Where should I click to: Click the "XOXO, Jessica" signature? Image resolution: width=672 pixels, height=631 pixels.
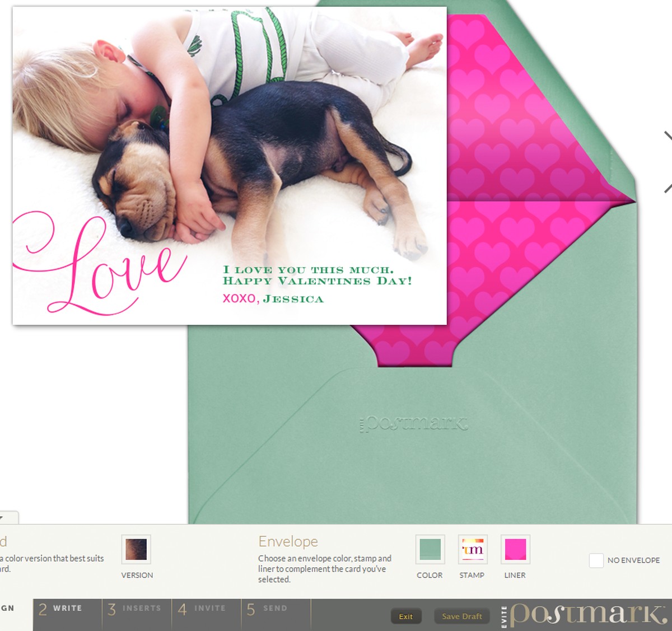(x=273, y=298)
